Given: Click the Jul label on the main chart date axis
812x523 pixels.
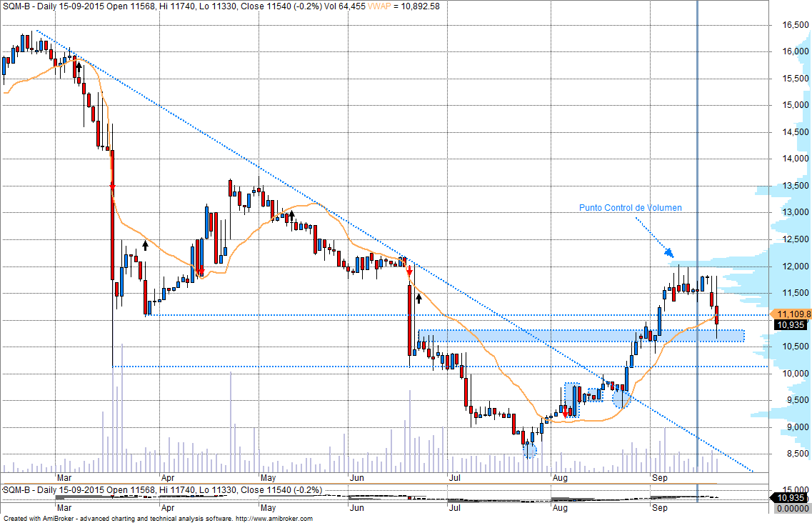Looking at the screenshot, I should tap(455, 478).
